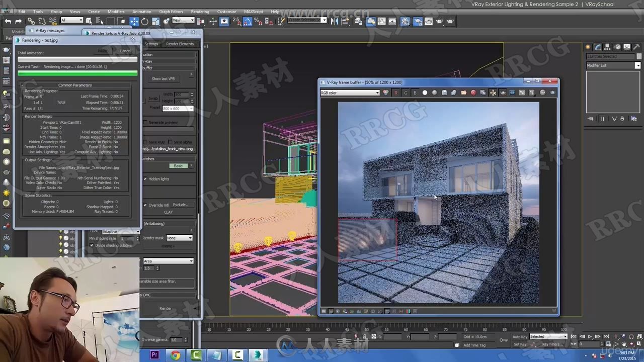Load image folder icon in frame buffer
Image resolution: width=644 pixels, height=362 pixels.
coord(463,93)
